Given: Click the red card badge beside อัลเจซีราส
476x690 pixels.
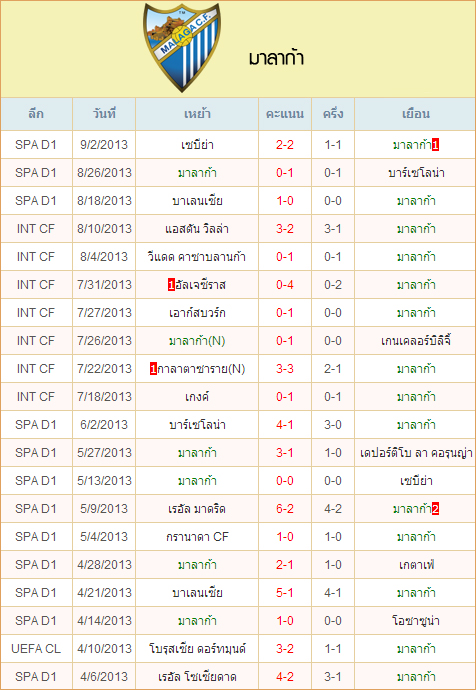Looking at the screenshot, I should [171, 285].
